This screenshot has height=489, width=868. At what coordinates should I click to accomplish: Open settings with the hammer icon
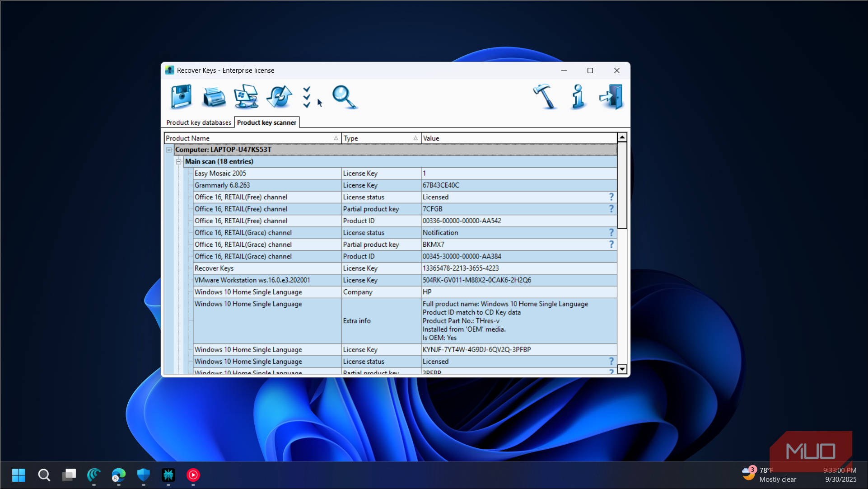[545, 97]
